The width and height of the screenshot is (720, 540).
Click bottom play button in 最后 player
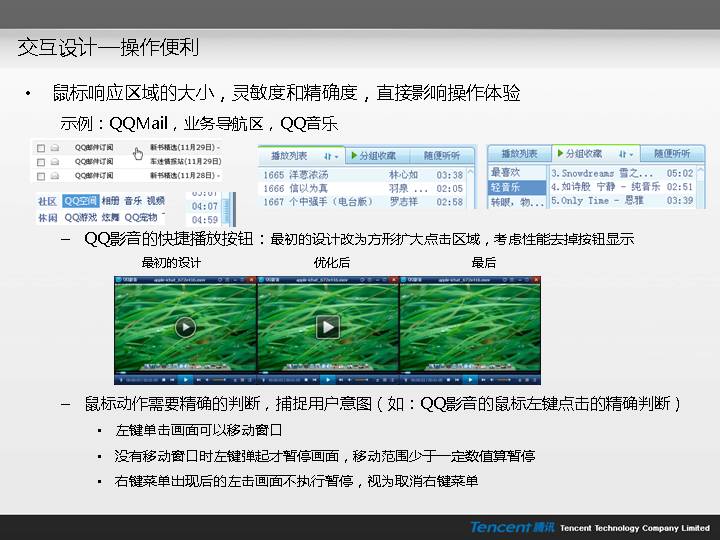pos(470,380)
